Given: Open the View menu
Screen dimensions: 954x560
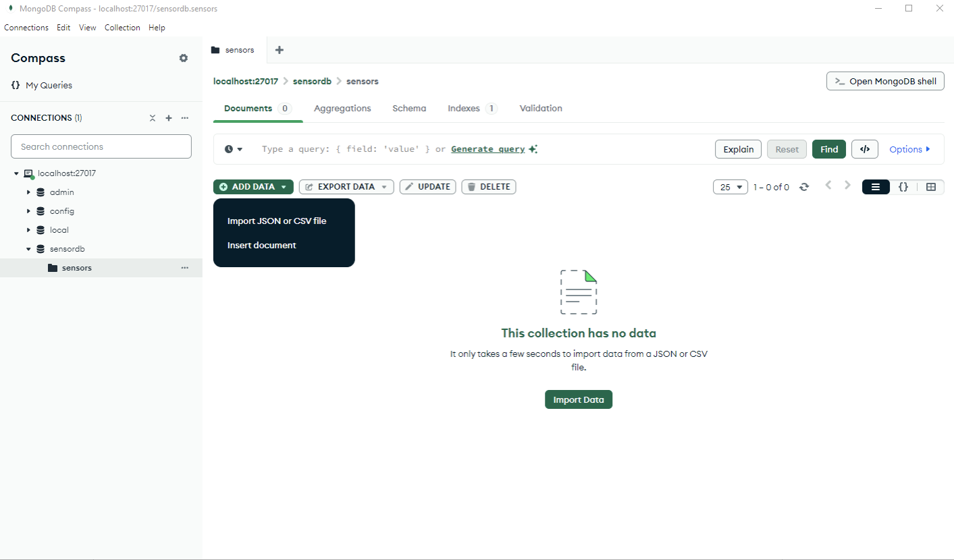Looking at the screenshot, I should [x=88, y=28].
